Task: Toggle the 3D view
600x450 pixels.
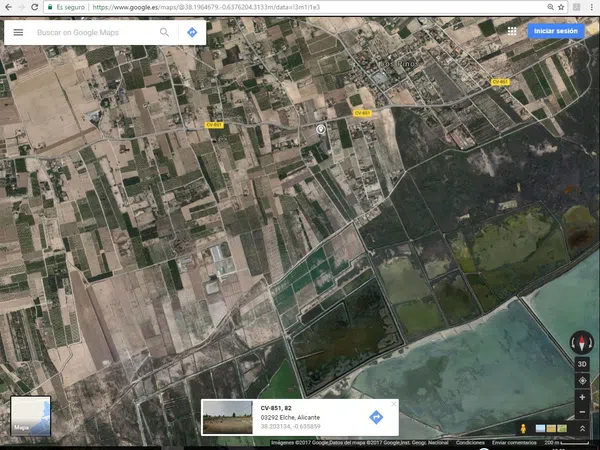Action: click(x=582, y=364)
